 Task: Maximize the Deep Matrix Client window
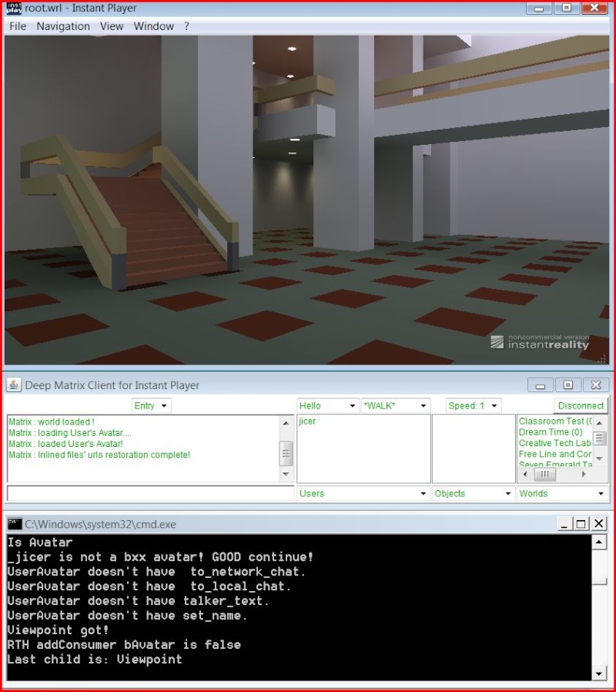point(568,385)
